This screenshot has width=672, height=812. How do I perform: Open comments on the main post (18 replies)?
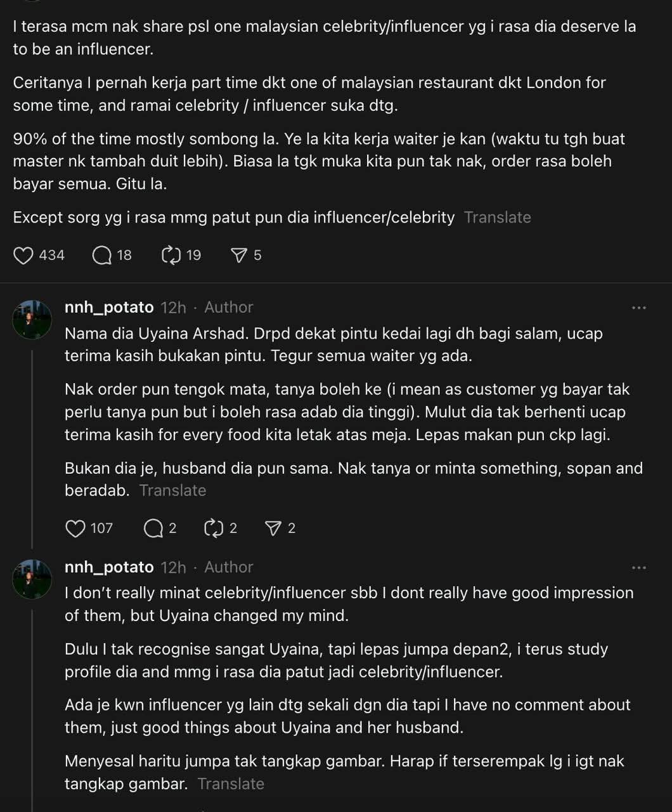coord(102,256)
